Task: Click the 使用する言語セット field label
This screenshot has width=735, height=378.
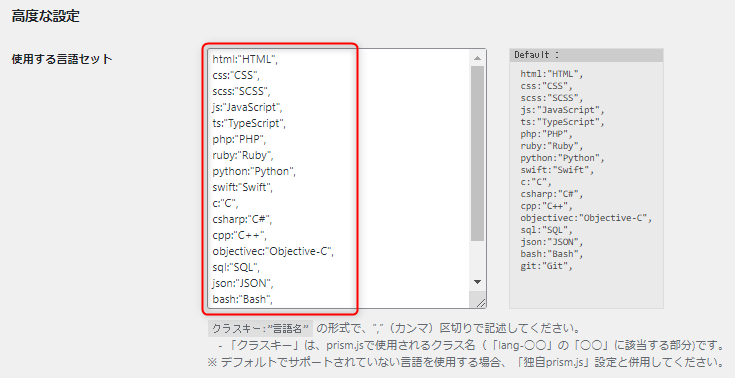Action: coord(62,59)
